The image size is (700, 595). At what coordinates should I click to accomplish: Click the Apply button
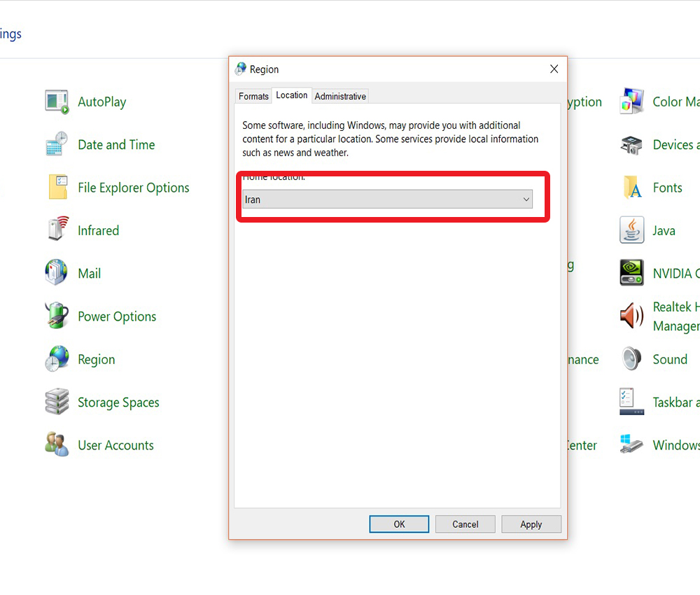531,524
